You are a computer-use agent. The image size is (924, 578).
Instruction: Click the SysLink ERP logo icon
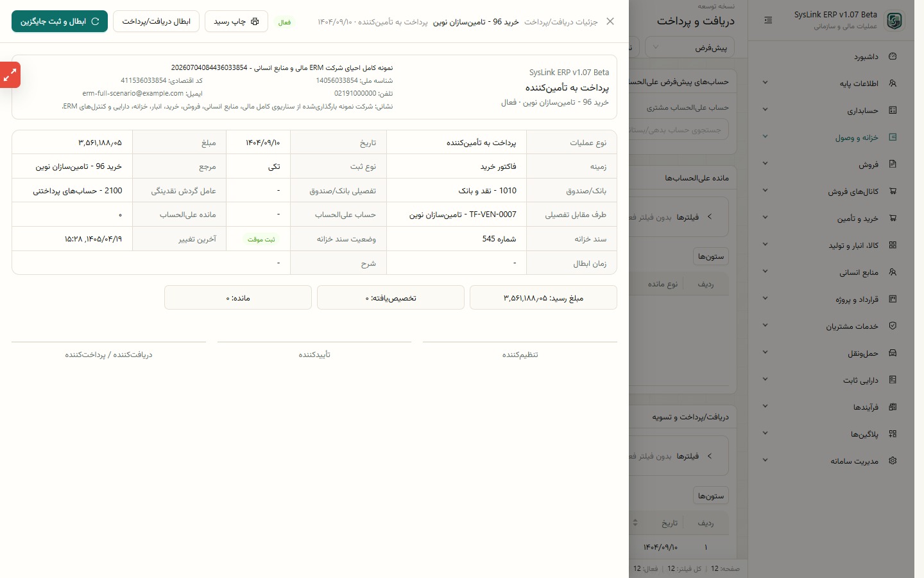[x=894, y=21]
